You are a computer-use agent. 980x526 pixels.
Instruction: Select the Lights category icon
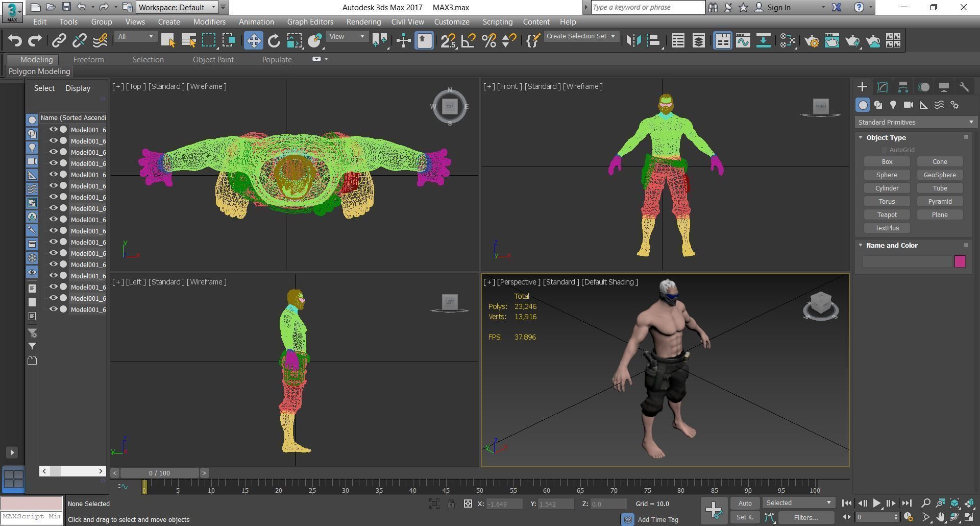pyautogui.click(x=893, y=105)
